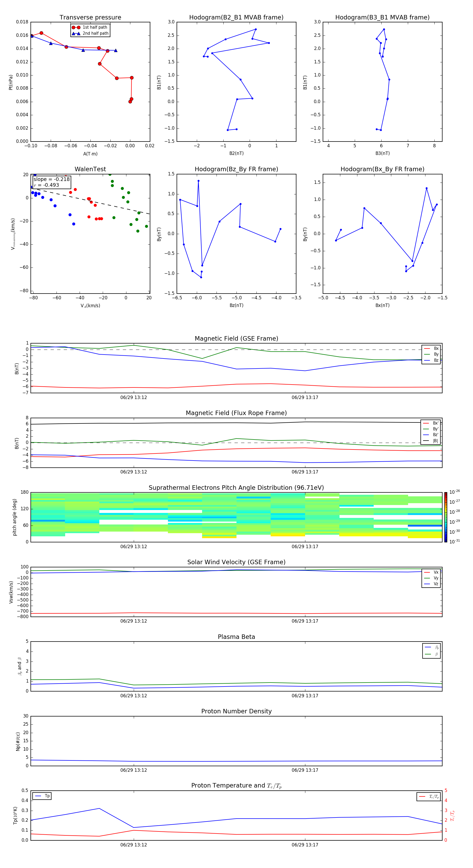Screen dimensions: 473x868
Task: Click the 'A(T·m)' x-axis label
Action: point(90,154)
